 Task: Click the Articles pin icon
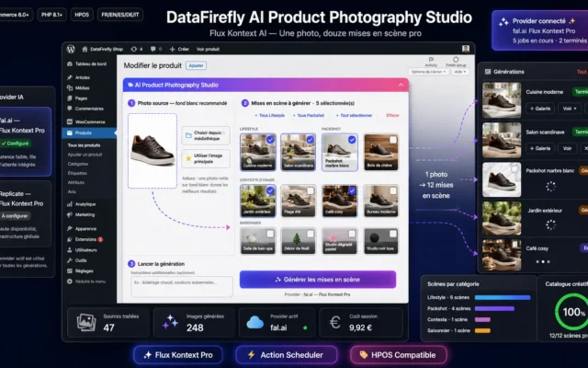coord(70,77)
